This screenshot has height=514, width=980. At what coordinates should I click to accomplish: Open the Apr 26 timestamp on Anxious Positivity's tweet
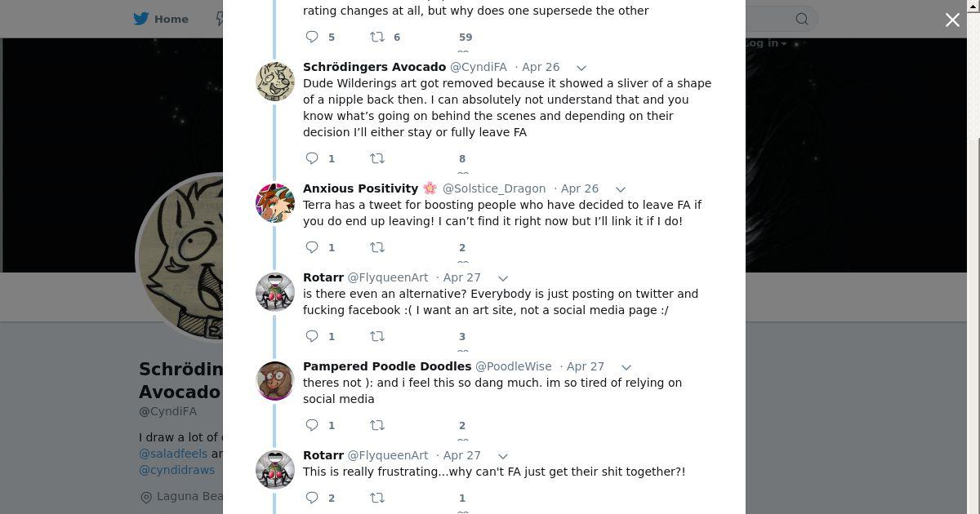coord(580,188)
